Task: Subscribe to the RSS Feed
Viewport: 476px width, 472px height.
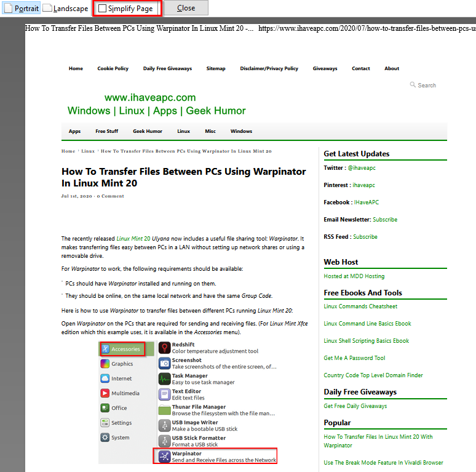Action: [365, 237]
